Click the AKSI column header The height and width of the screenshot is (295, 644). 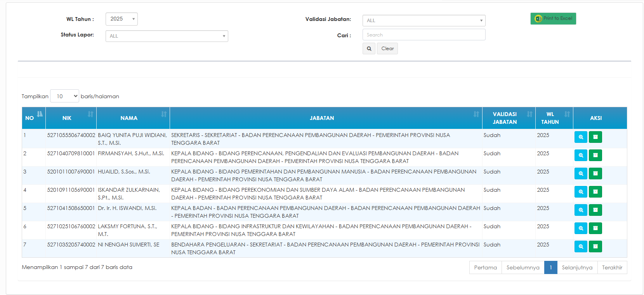600,118
